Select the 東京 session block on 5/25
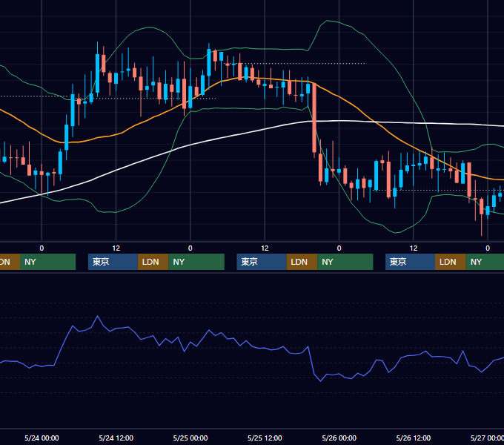The image size is (504, 445). click(x=262, y=262)
